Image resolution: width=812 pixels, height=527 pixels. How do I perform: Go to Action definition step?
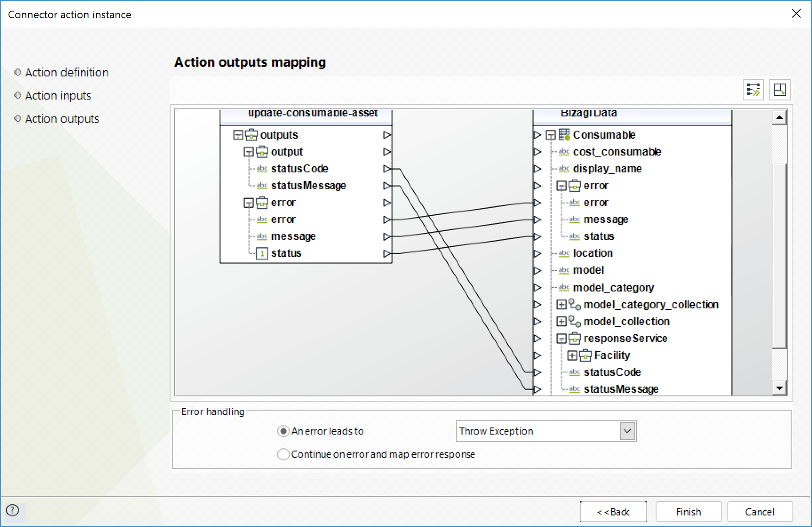(67, 72)
